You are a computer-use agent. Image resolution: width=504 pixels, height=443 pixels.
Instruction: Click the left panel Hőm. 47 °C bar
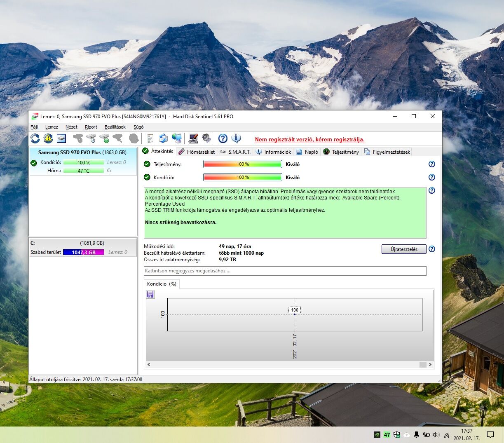[84, 171]
